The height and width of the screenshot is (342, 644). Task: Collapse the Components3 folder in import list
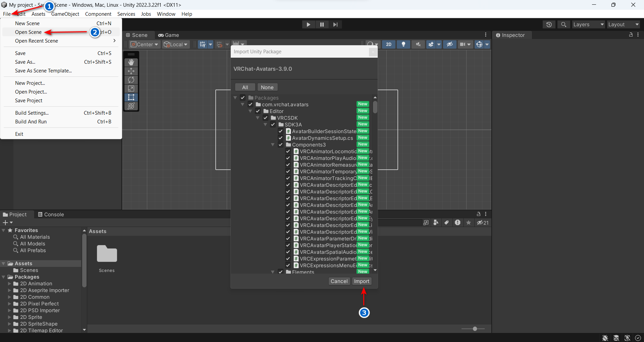(x=273, y=145)
